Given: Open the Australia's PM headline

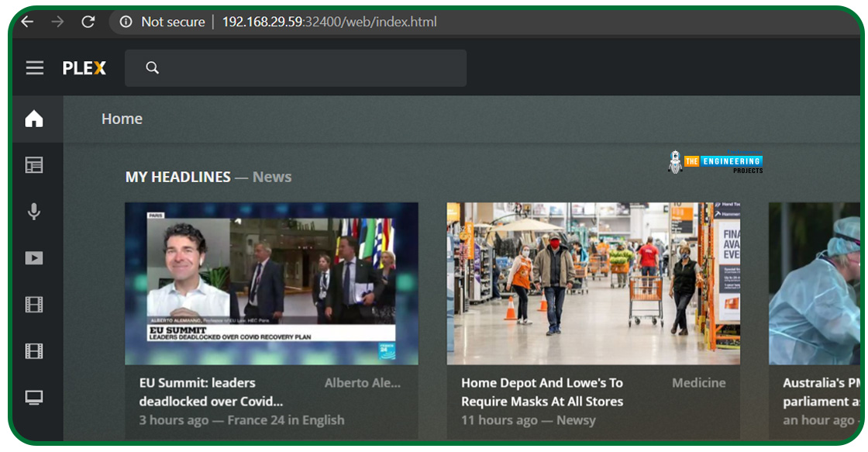Looking at the screenshot, I should pos(821,392).
